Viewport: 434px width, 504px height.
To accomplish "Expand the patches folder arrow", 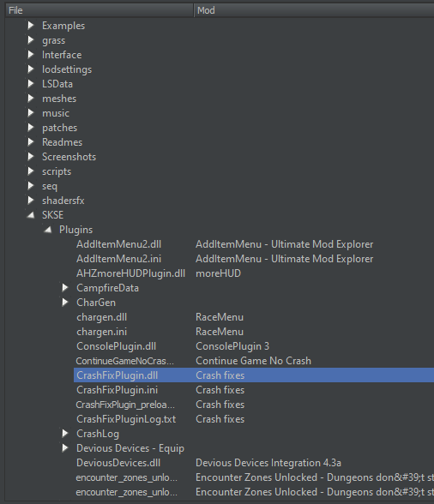I will tap(31, 127).
